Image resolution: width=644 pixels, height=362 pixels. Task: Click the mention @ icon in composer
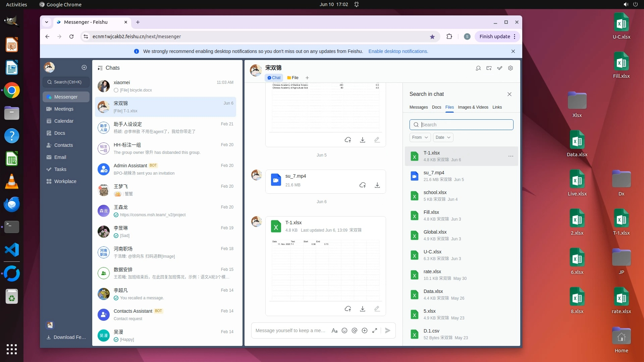click(354, 330)
